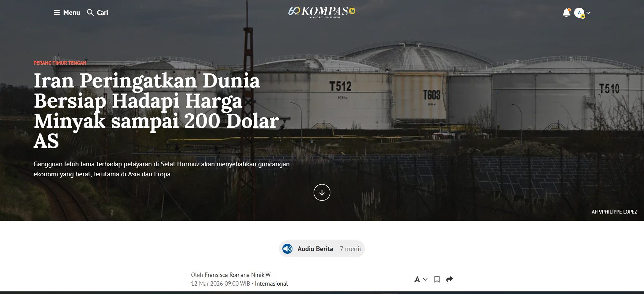Bookmark this article
The image size is (644, 294).
437,279
